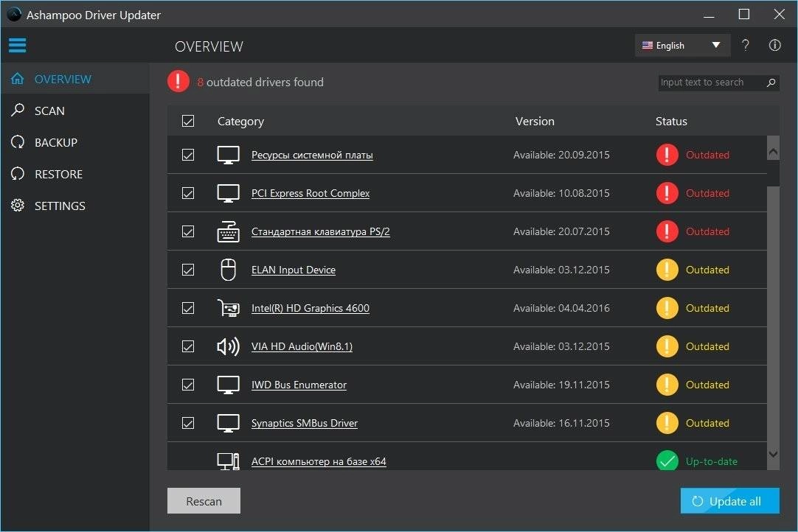Toggle the select-all checkbox in table header
Image resolution: width=798 pixels, height=532 pixels.
(x=188, y=121)
